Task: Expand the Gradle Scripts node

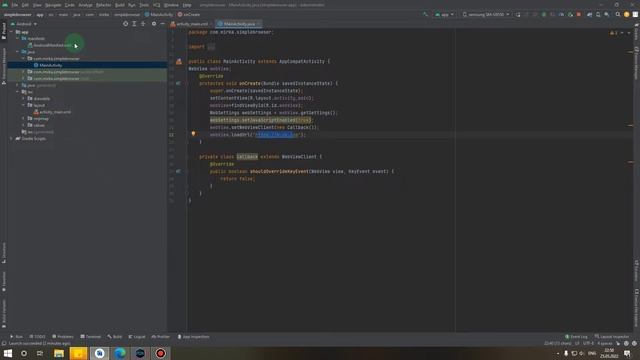Action: pos(11,139)
